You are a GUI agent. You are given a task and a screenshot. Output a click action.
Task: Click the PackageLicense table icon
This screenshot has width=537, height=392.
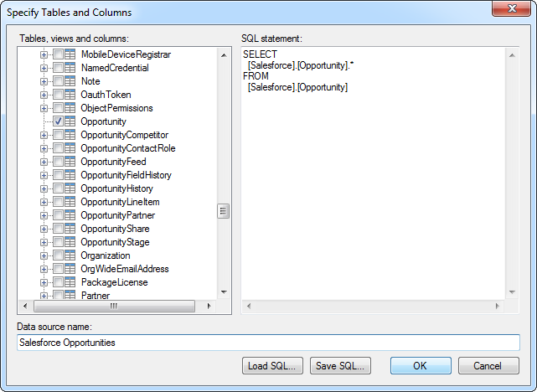coord(70,282)
